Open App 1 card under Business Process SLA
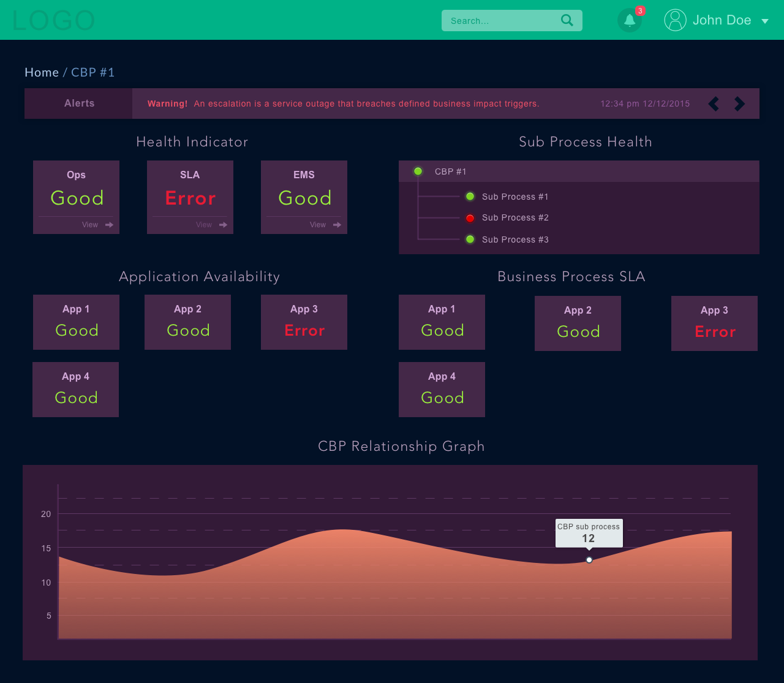Screen dimensions: 784x683 coord(442,322)
